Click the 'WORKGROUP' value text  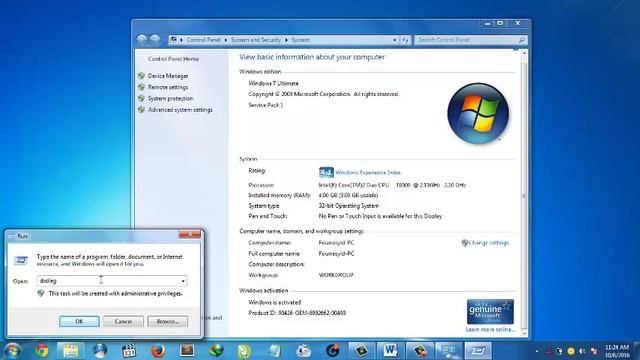coord(336,275)
